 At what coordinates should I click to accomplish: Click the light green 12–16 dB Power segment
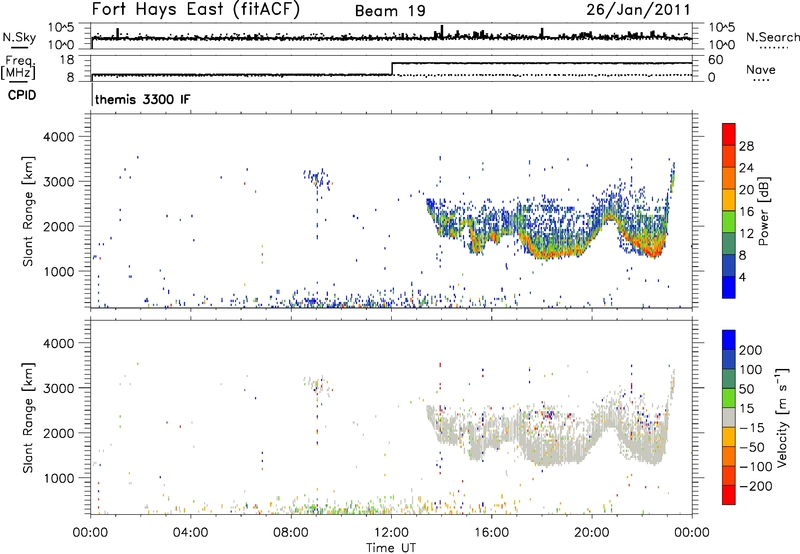click(x=729, y=221)
